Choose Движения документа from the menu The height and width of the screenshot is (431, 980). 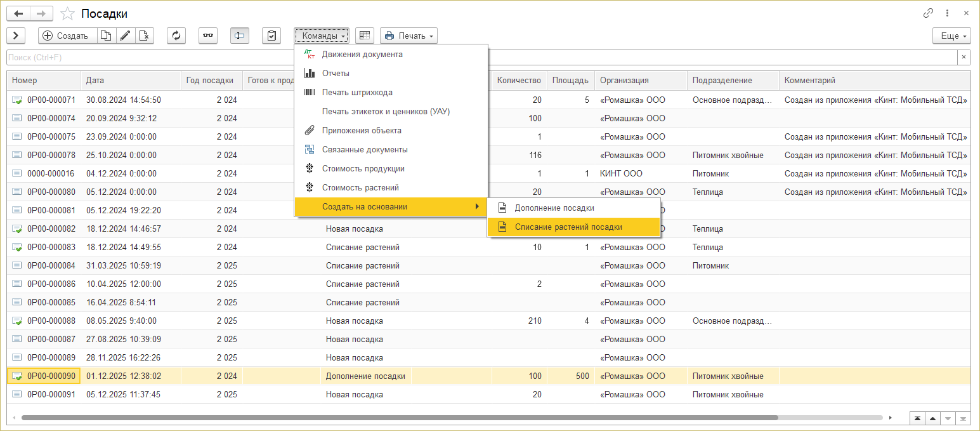362,55
